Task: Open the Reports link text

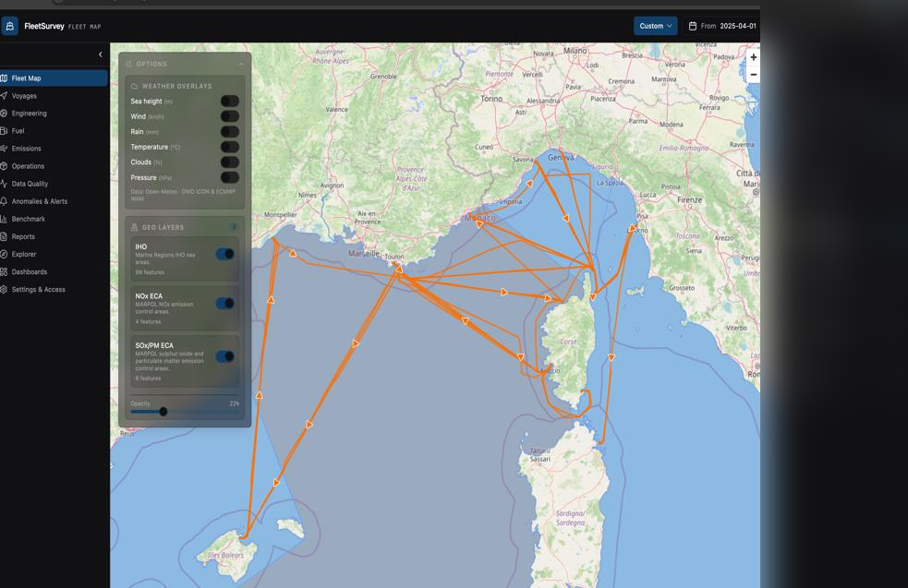Action: tap(23, 236)
